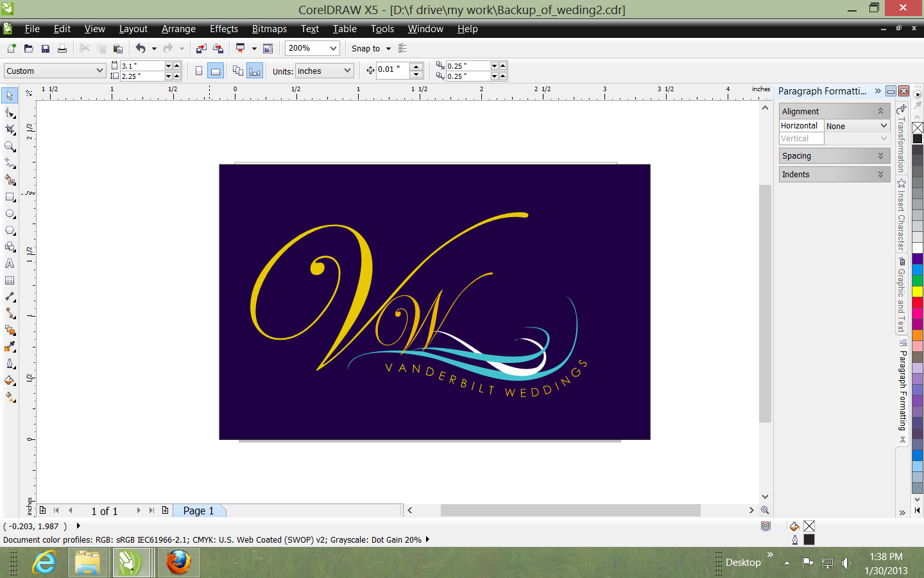Open the Bitmaps menu
The image size is (924, 578).
(x=269, y=29)
